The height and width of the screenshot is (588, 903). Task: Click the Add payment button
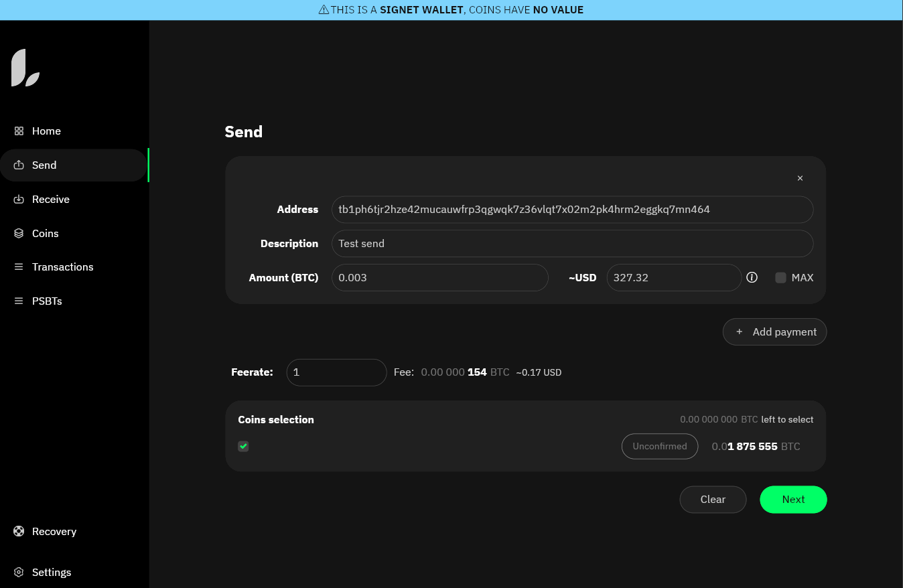[x=774, y=332]
